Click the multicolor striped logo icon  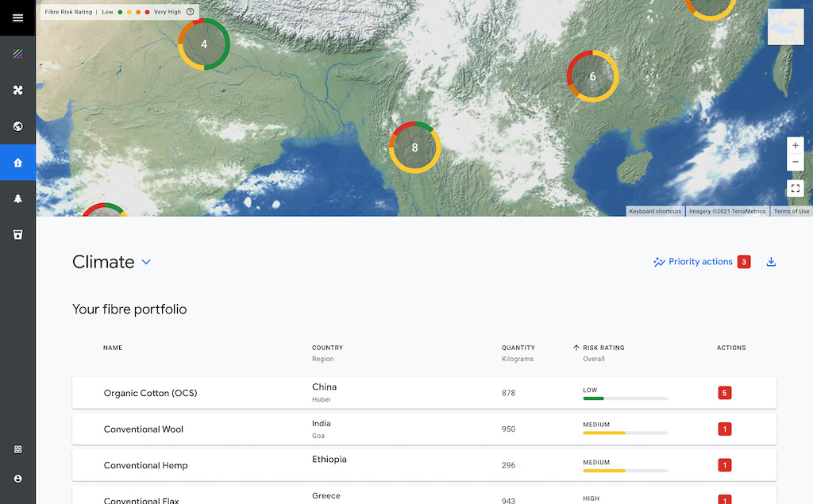tap(17, 55)
